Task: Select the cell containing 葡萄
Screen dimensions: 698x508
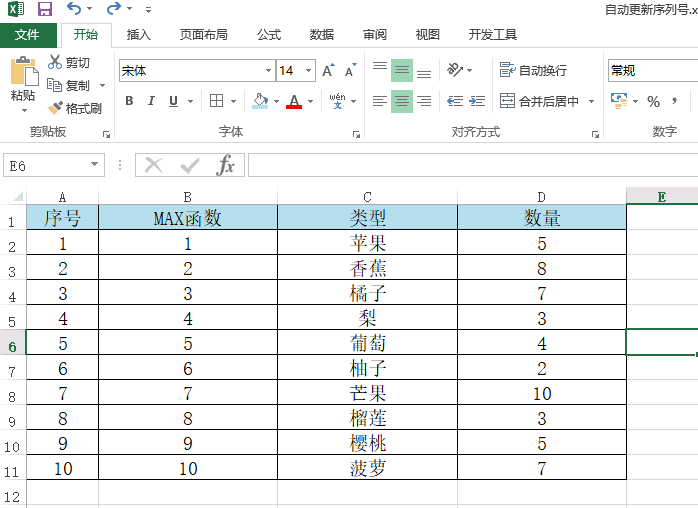Action: (367, 343)
